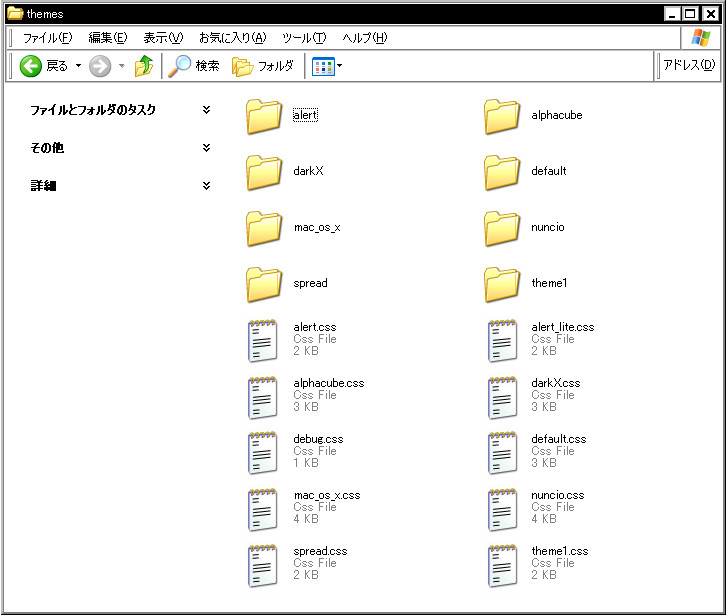This screenshot has width=727, height=616.
Task: Open the お気に入り(A) menu
Action: [233, 38]
